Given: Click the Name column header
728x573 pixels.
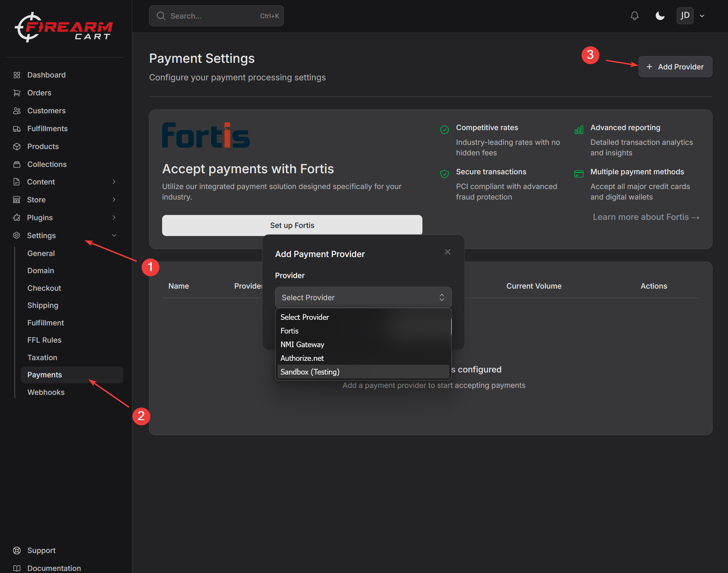Looking at the screenshot, I should tap(179, 286).
